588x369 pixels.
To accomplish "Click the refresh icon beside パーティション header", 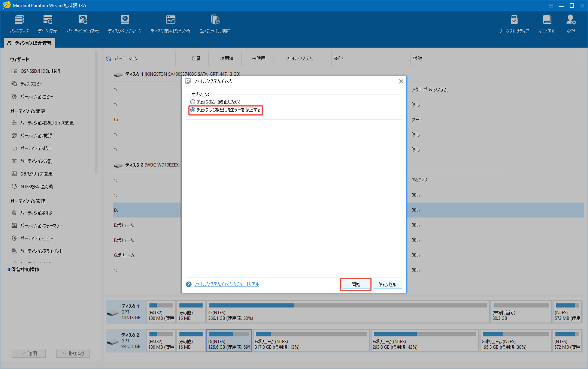I will tap(109, 58).
